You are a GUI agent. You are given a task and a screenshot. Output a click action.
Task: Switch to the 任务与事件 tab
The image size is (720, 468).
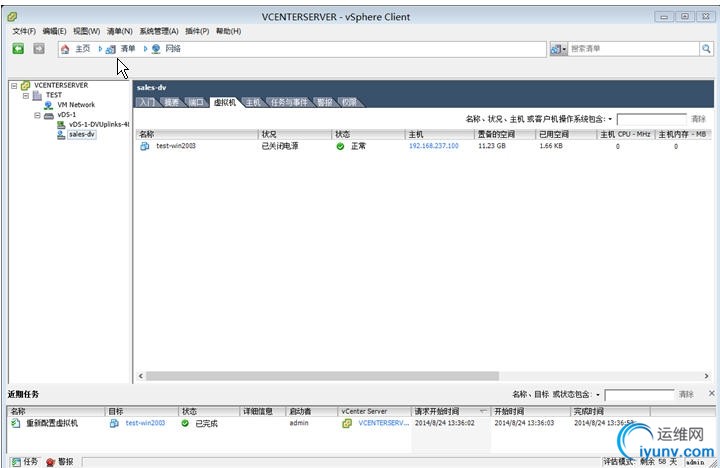289,102
